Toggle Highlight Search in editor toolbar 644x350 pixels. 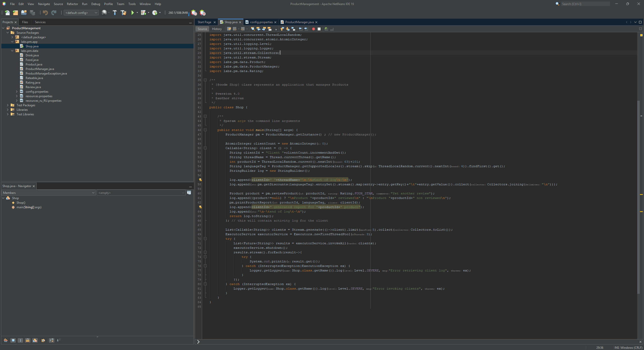270,29
